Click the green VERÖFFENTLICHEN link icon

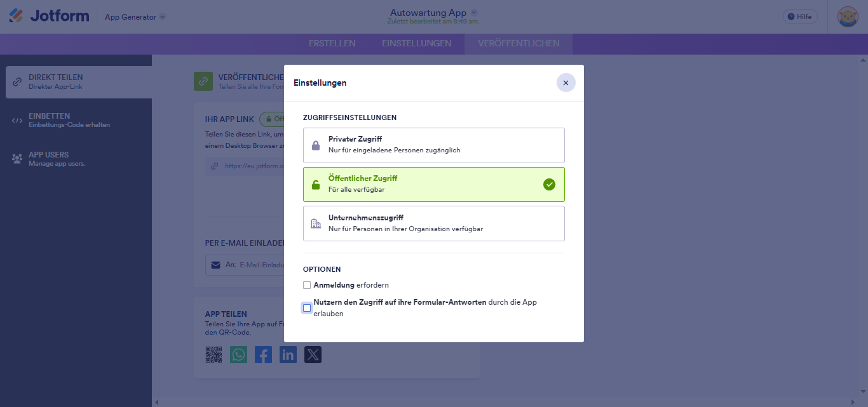pyautogui.click(x=203, y=81)
